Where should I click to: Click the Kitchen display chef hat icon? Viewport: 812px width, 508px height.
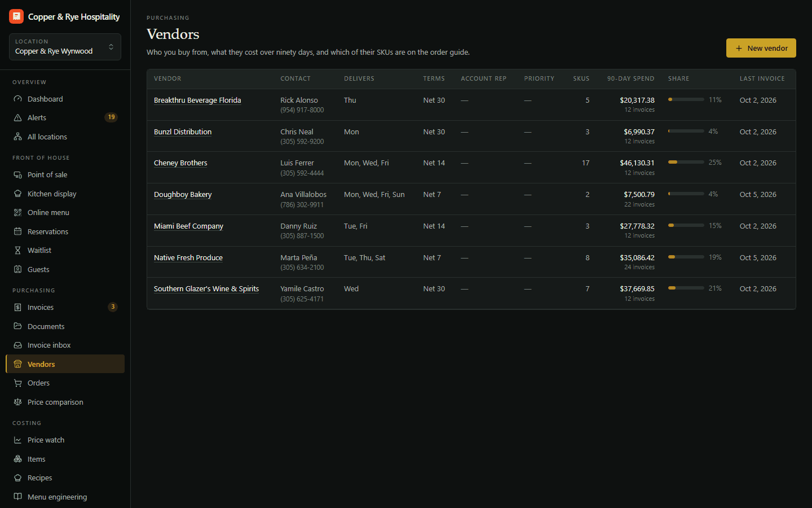point(17,194)
